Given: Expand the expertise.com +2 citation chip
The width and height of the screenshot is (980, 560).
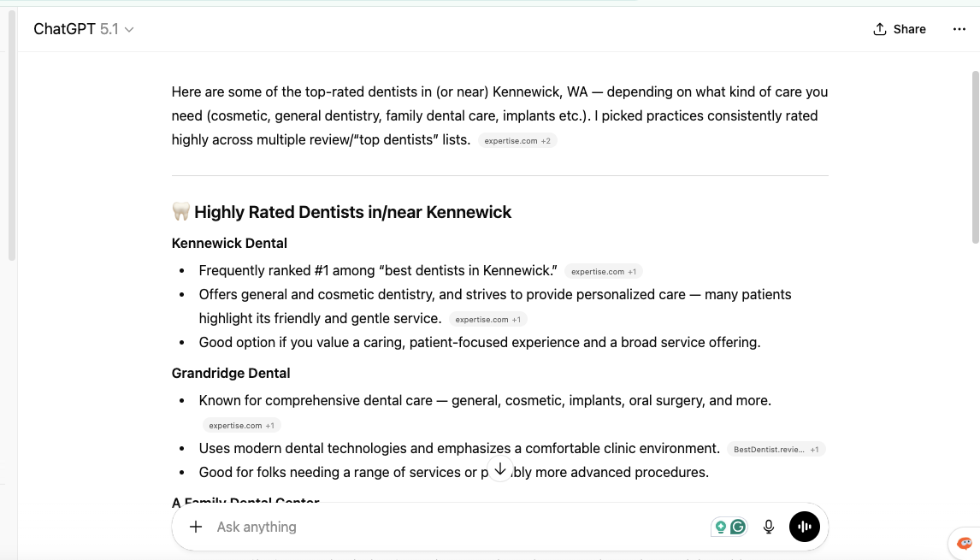Looking at the screenshot, I should (517, 140).
